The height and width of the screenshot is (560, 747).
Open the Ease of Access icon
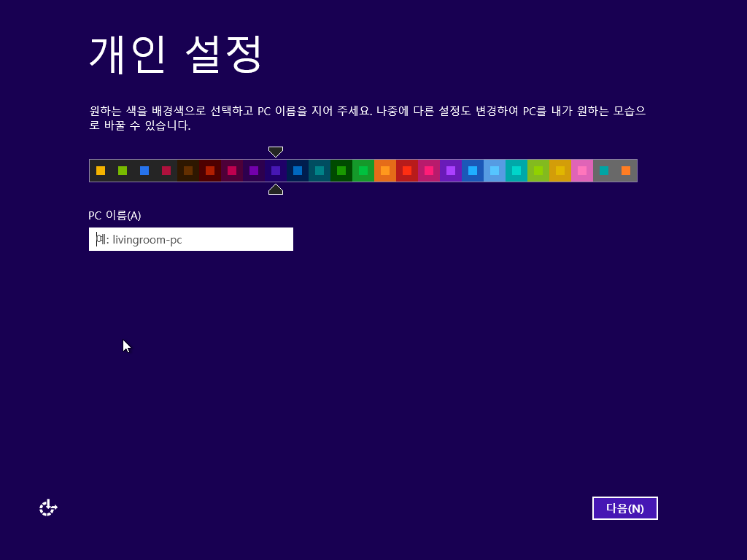(x=48, y=507)
